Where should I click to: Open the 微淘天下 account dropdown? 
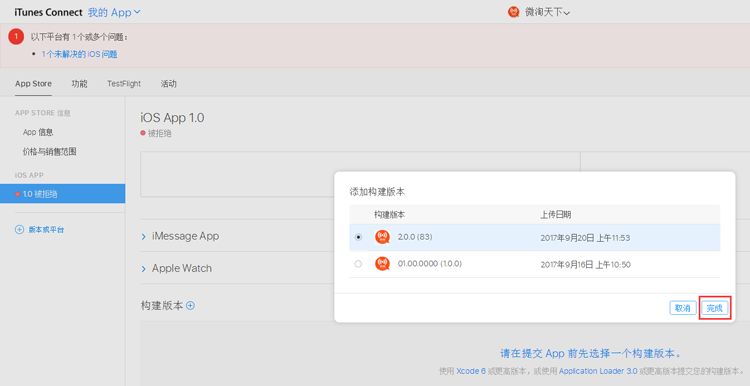pos(547,12)
